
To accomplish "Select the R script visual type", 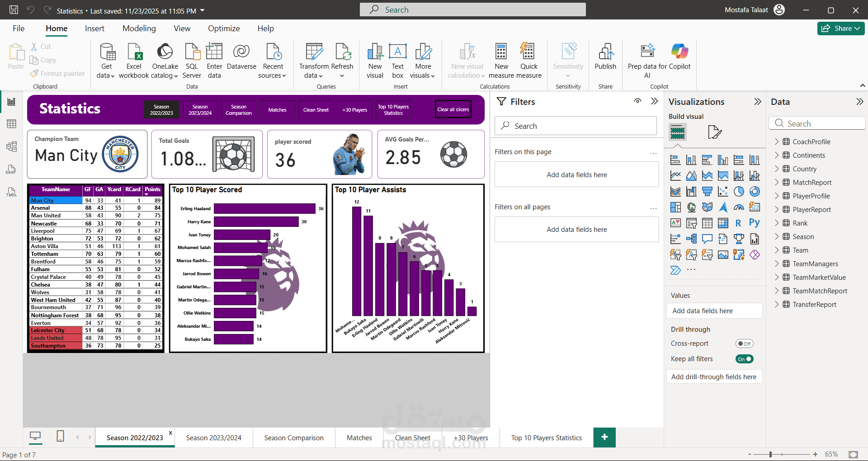I will (739, 223).
